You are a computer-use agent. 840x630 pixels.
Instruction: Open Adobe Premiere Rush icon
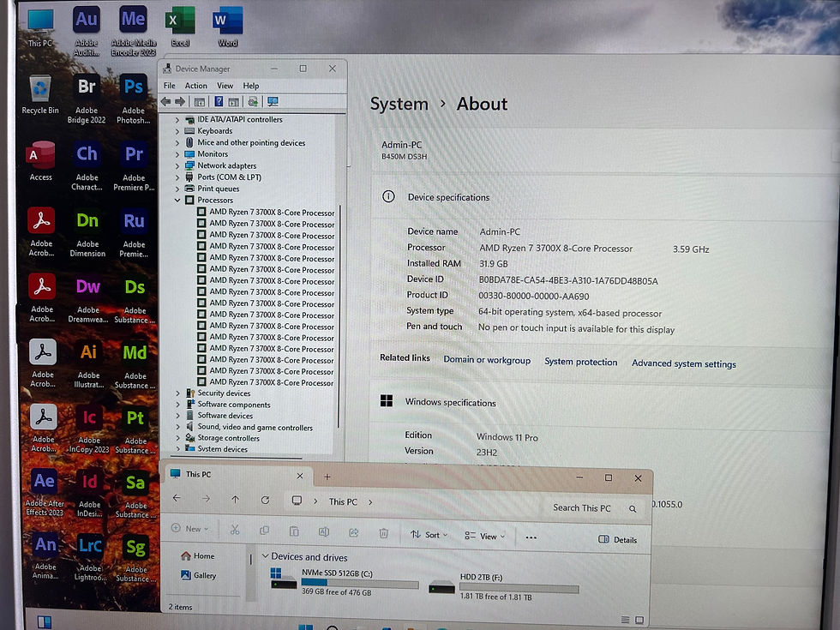click(x=134, y=233)
